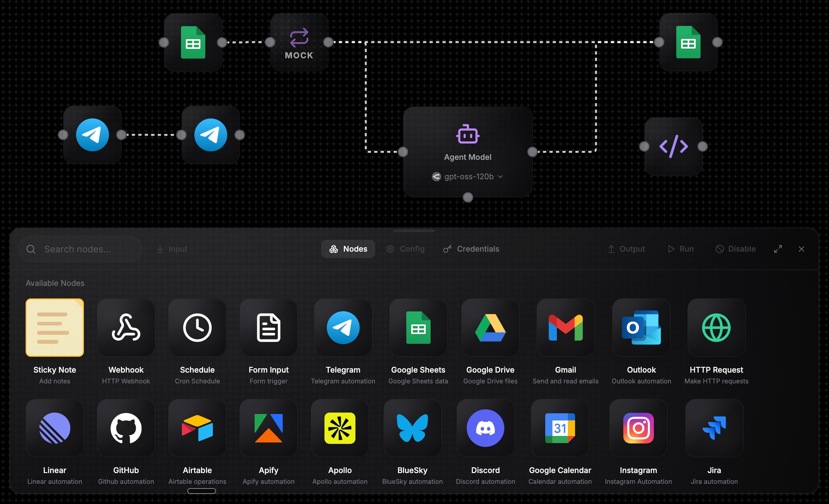
Task: Disable the selected node
Action: [735, 249]
